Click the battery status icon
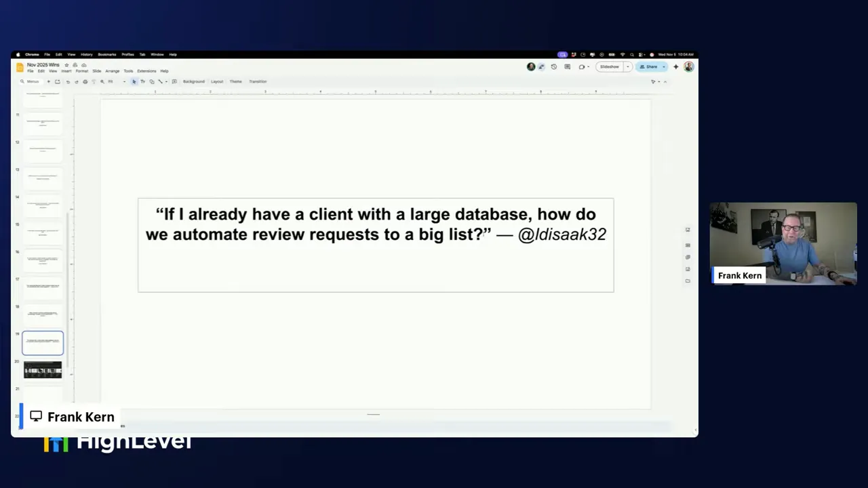Screen dimensions: 868x488 click(x=612, y=54)
